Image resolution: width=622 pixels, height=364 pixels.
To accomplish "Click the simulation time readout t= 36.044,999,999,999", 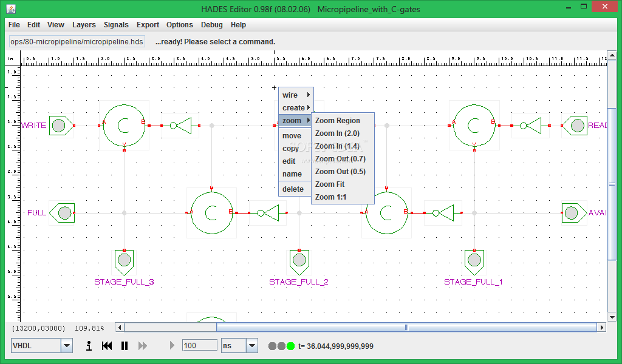I will 336,346.
